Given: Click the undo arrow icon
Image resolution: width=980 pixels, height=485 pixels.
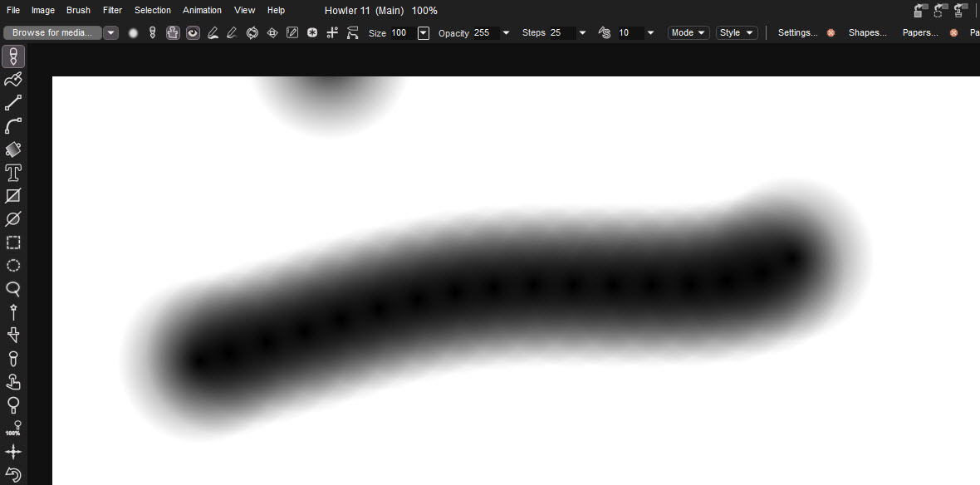Looking at the screenshot, I should (x=13, y=475).
